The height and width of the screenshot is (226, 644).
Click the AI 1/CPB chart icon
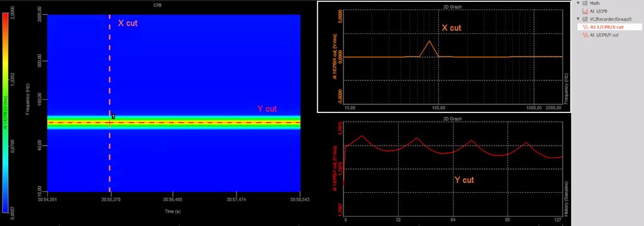[x=586, y=11]
